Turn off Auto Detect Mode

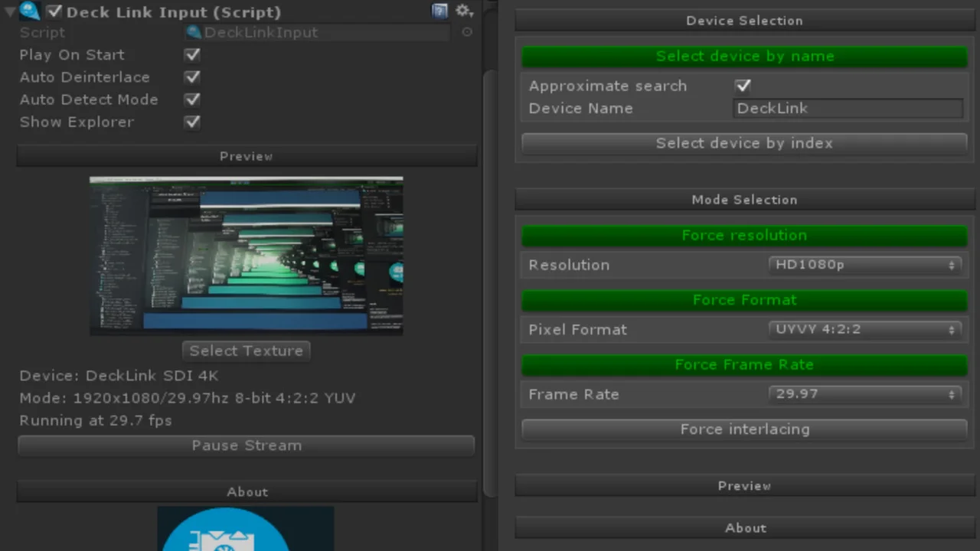pos(192,99)
